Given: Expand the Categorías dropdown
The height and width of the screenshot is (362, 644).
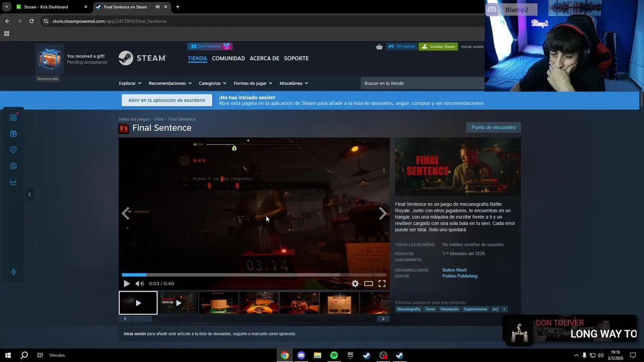Looking at the screenshot, I should [212, 83].
